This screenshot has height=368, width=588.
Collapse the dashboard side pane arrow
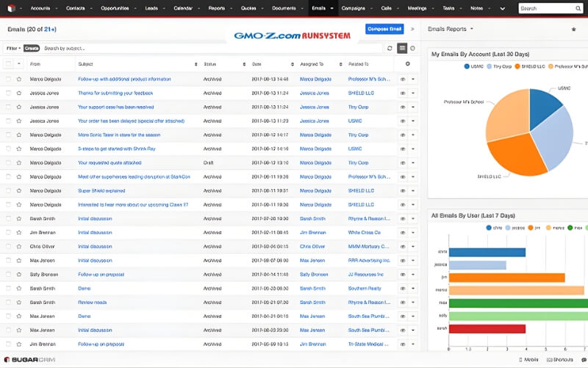(412, 29)
